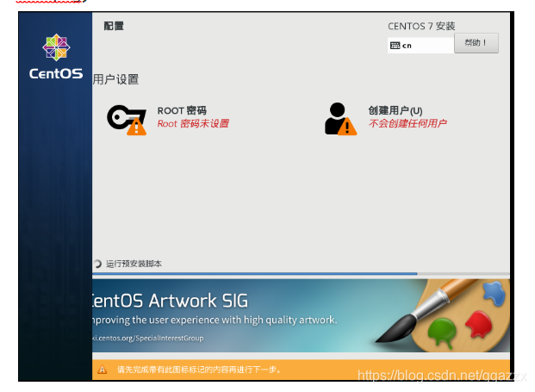Click the 'CENTOS 7 安装' header text
This screenshot has height=392, width=535.
tap(421, 26)
